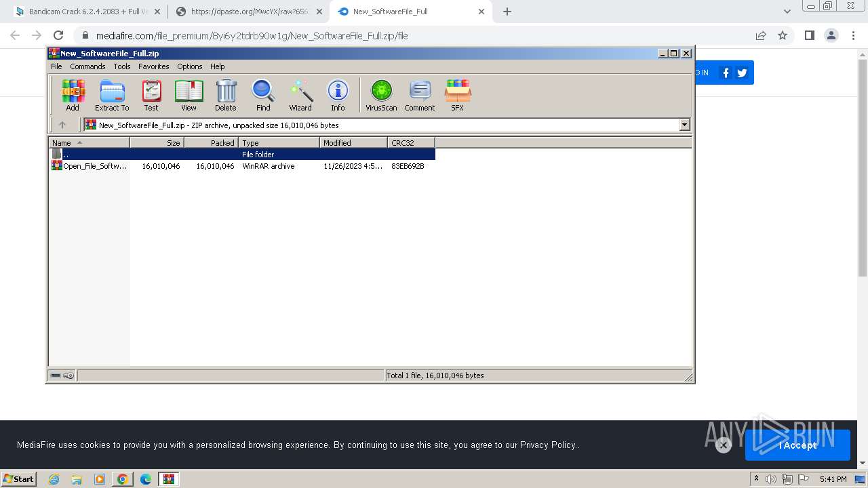Open the Options menu
This screenshot has width=868, height=488.
[190, 66]
